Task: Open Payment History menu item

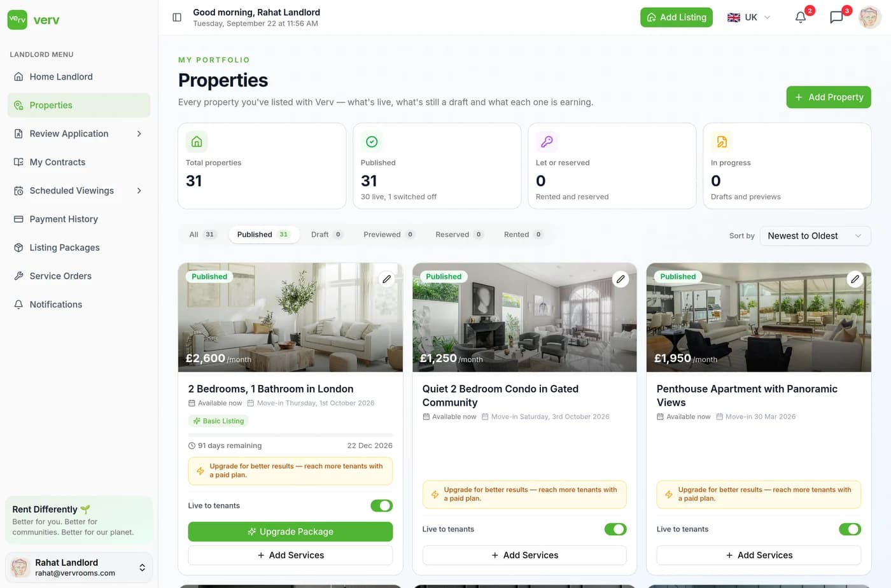Action: click(79, 219)
